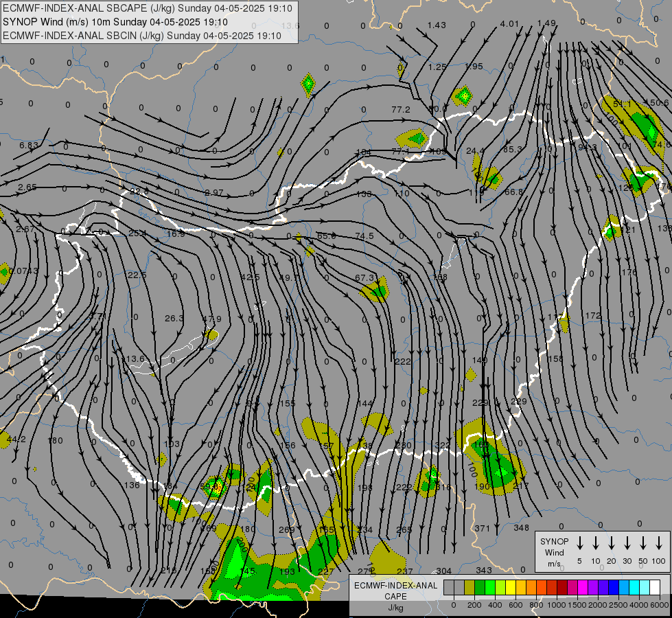Image resolution: width=672 pixels, height=618 pixels.
Task: Click the 50 m/s wind arrow in legend
Action: click(643, 543)
